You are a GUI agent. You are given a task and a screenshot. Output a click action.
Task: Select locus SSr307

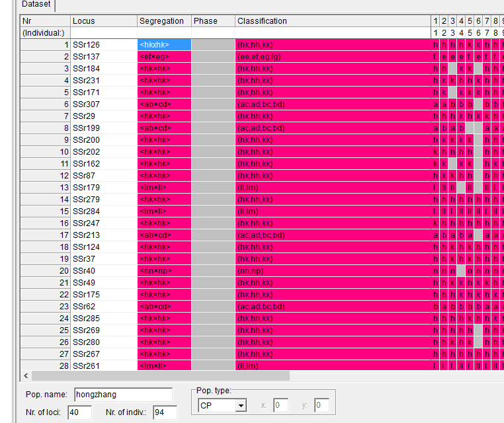[104, 104]
